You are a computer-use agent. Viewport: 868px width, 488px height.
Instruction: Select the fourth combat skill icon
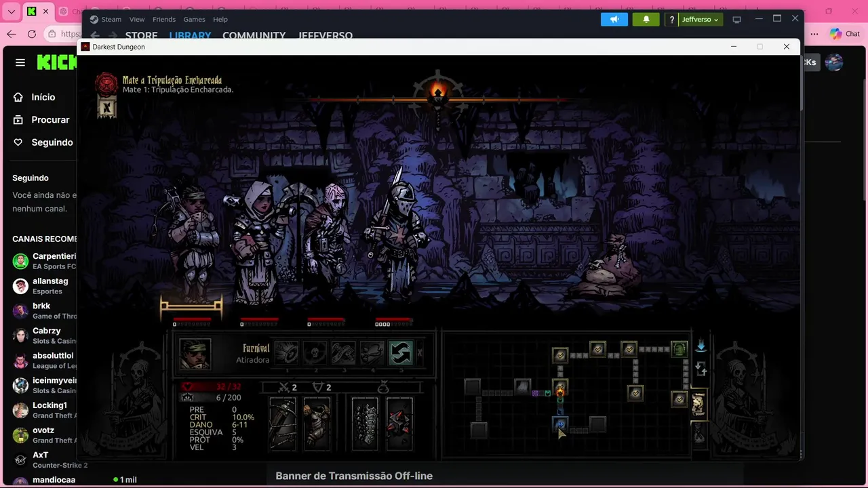[372, 353]
